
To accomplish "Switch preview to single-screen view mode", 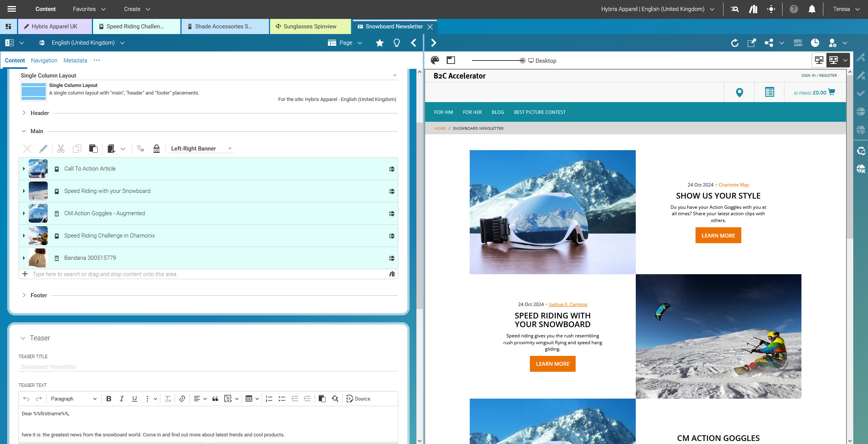I will coord(819,60).
